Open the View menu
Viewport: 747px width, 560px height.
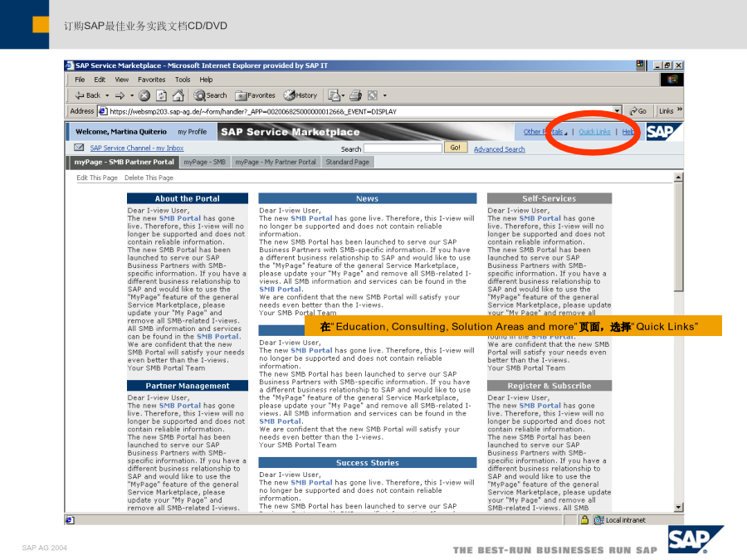pyautogui.click(x=121, y=80)
